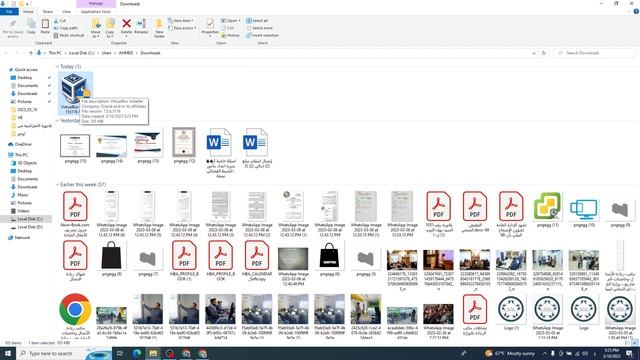Switch to the Home ribbon tab
Viewport: 640px width, 360px height.
[28, 11]
